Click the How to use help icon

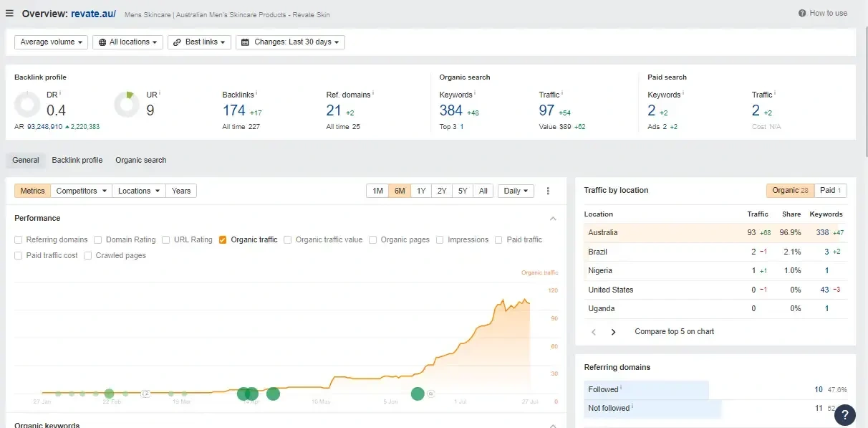802,14
